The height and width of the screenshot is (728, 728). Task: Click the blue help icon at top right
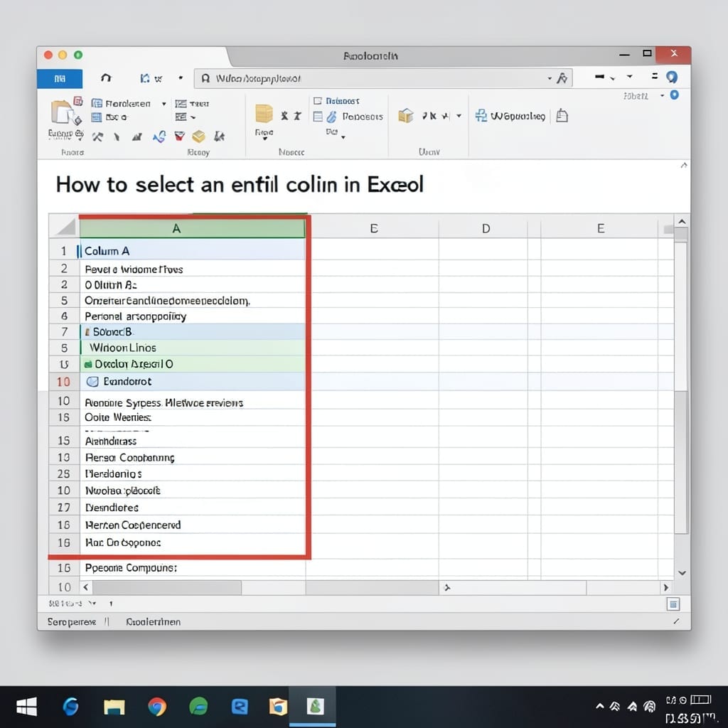coord(671,77)
